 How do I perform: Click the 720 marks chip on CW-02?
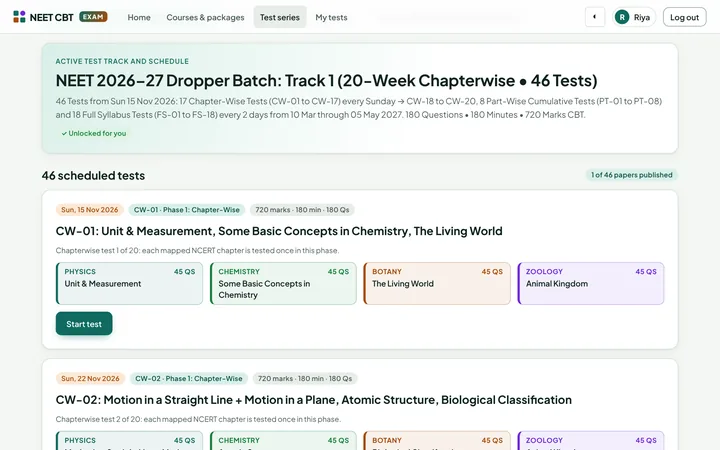[305, 378]
